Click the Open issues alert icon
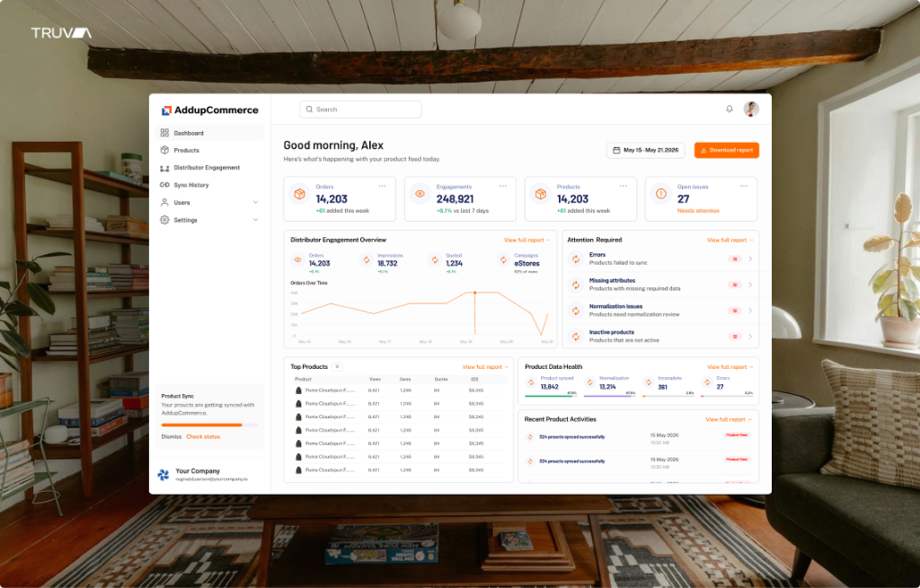The image size is (920, 588). tap(661, 194)
